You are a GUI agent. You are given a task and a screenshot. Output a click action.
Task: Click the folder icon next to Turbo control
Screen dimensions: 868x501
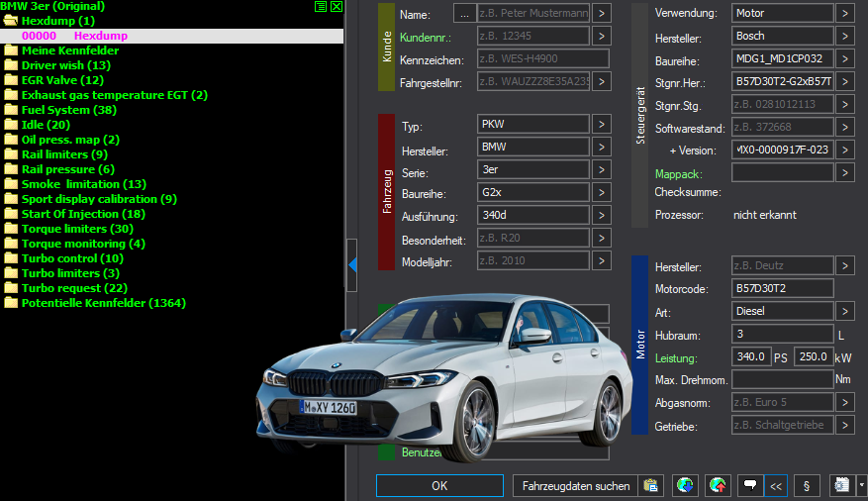[11, 258]
